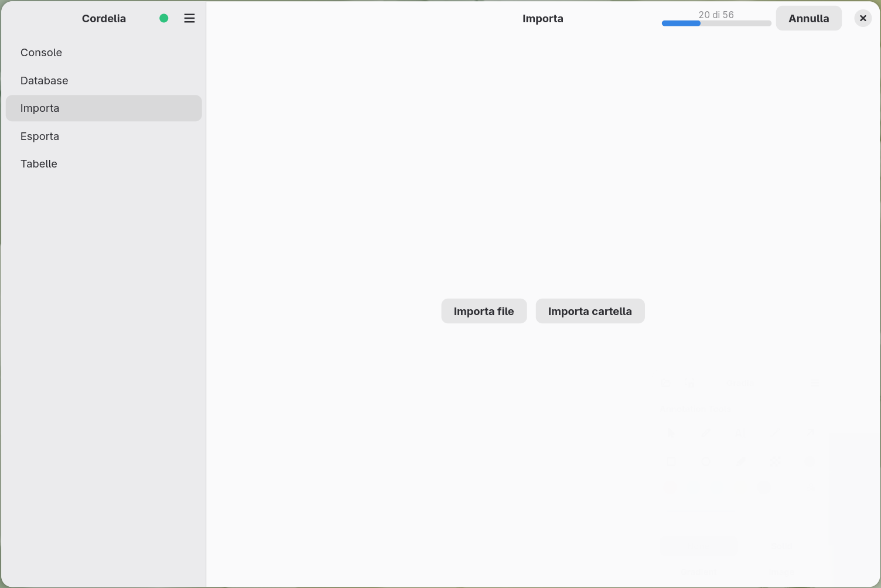Click empty header space left of Importa title
The width and height of the screenshot is (881, 588).
coord(363,18)
